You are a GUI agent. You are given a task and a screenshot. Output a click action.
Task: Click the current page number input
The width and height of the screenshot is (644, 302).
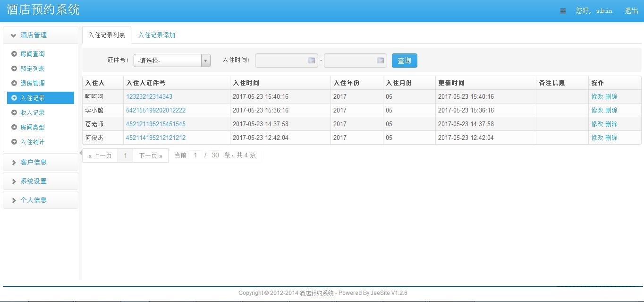tap(195, 155)
